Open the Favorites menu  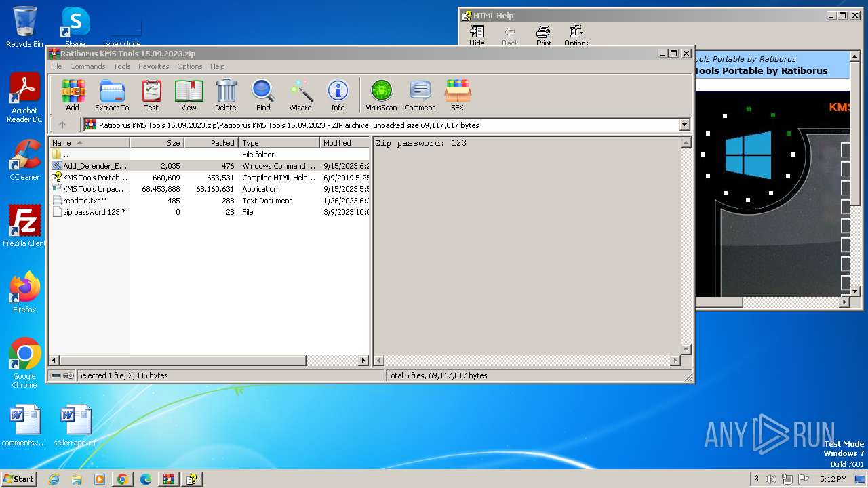pos(154,66)
